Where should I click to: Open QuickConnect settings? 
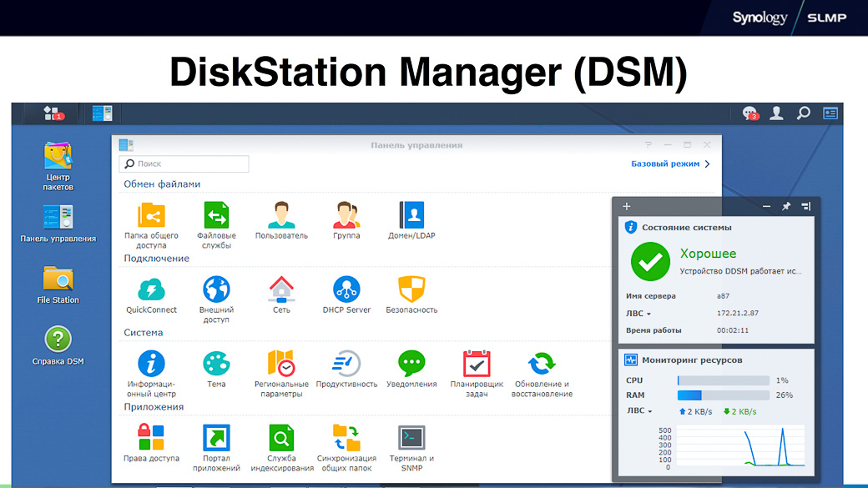(151, 294)
